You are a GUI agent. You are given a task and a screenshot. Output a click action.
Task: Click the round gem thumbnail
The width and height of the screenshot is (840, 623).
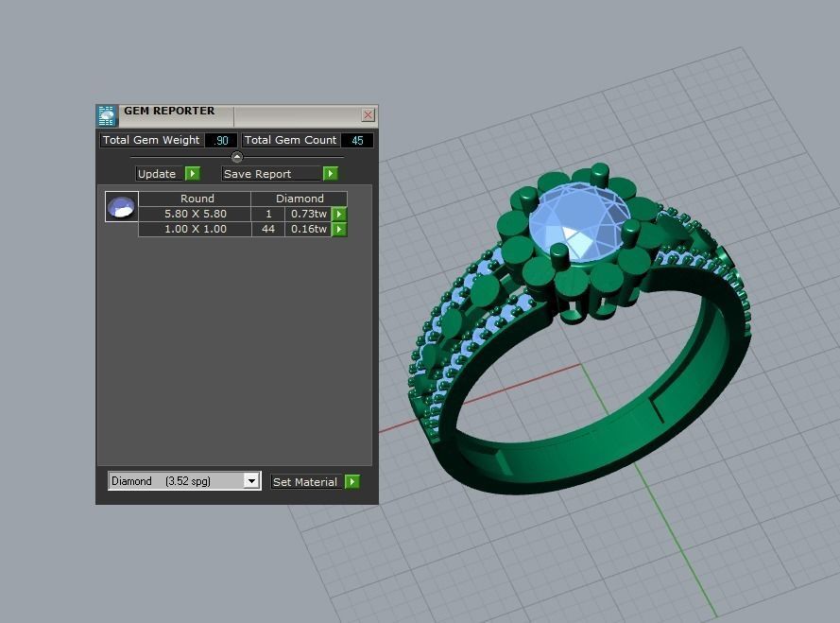tap(122, 207)
